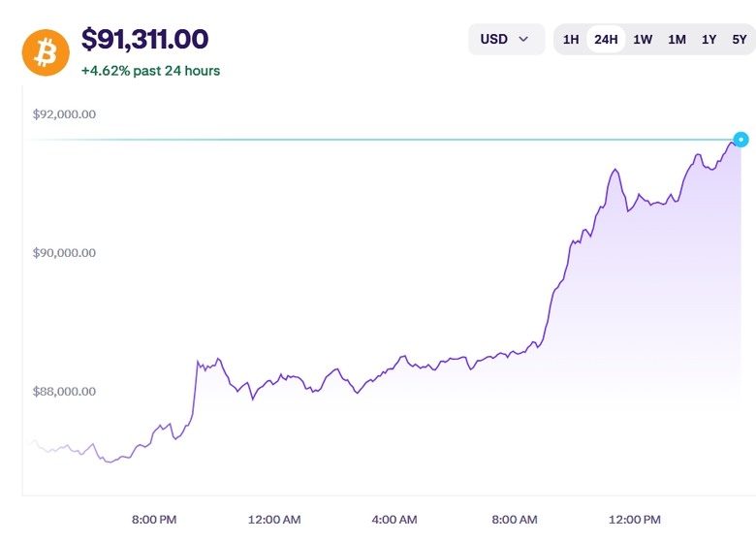Viewport: 756px width, 543px height.
Task: Click the chevron arrow beside USD
Action: click(523, 39)
